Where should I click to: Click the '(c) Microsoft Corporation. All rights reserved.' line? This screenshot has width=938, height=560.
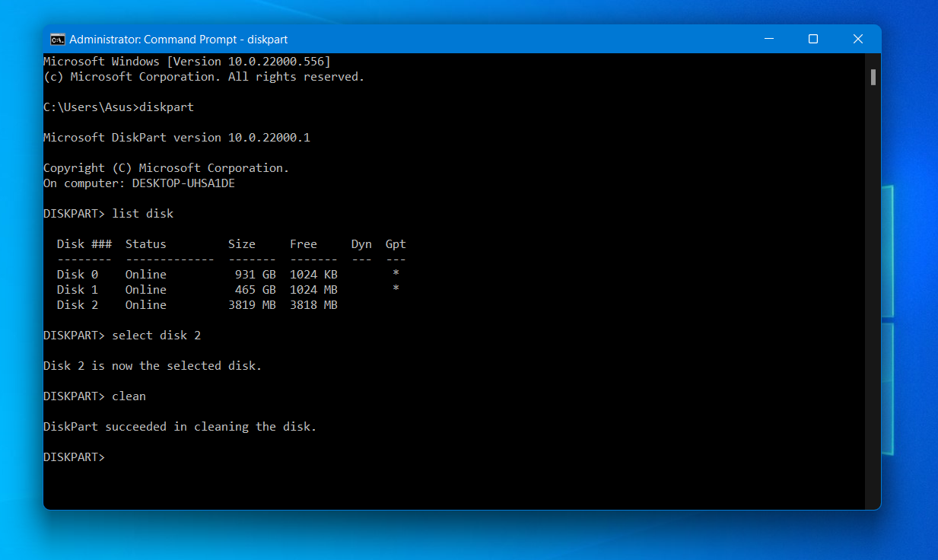(204, 77)
